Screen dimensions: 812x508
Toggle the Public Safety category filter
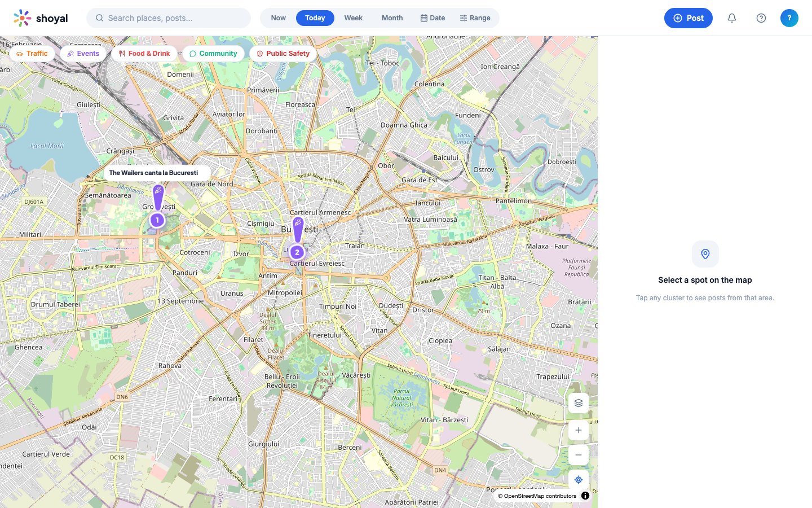pos(283,54)
